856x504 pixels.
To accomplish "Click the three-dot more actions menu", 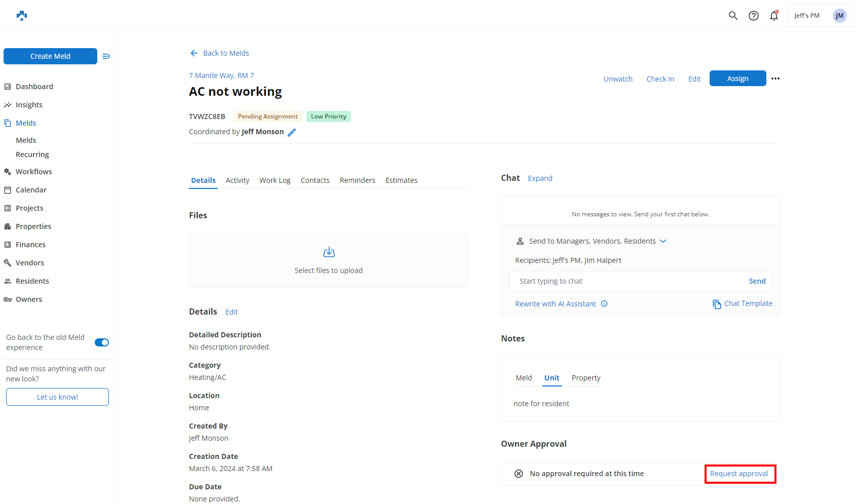I will click(x=775, y=79).
